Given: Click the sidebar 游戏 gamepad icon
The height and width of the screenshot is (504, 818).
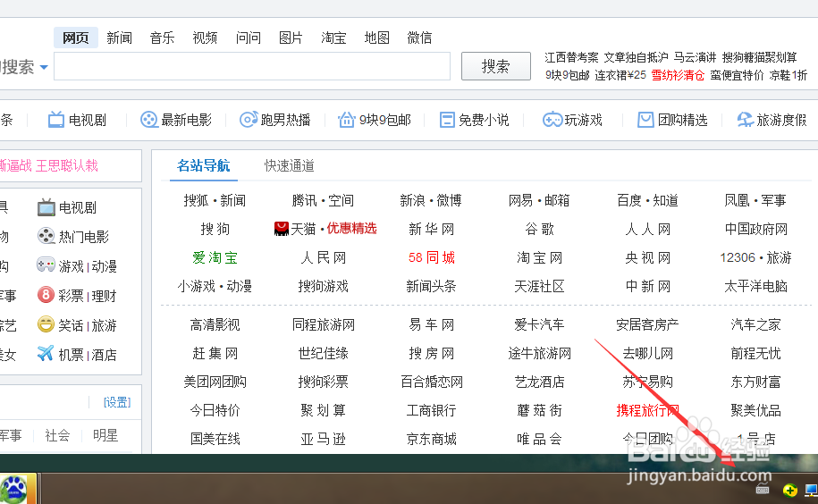Looking at the screenshot, I should pos(46,265).
